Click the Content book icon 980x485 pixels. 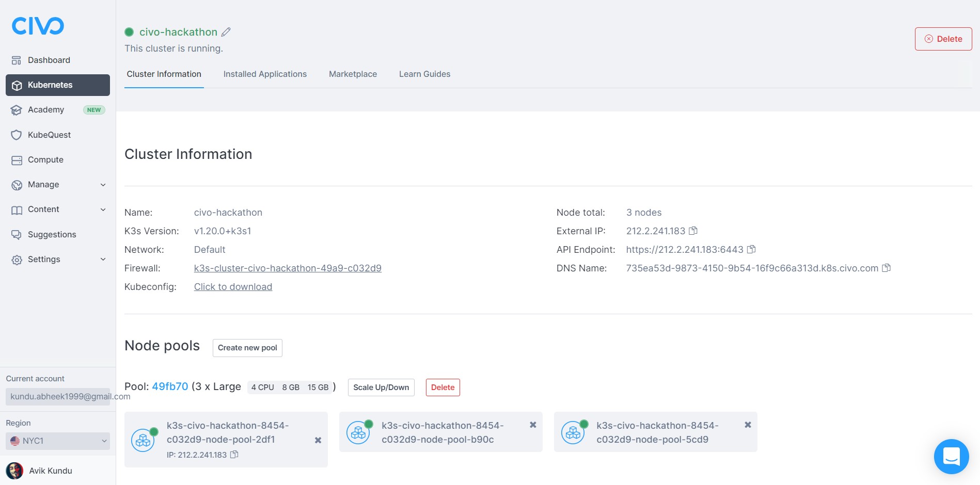click(x=17, y=210)
